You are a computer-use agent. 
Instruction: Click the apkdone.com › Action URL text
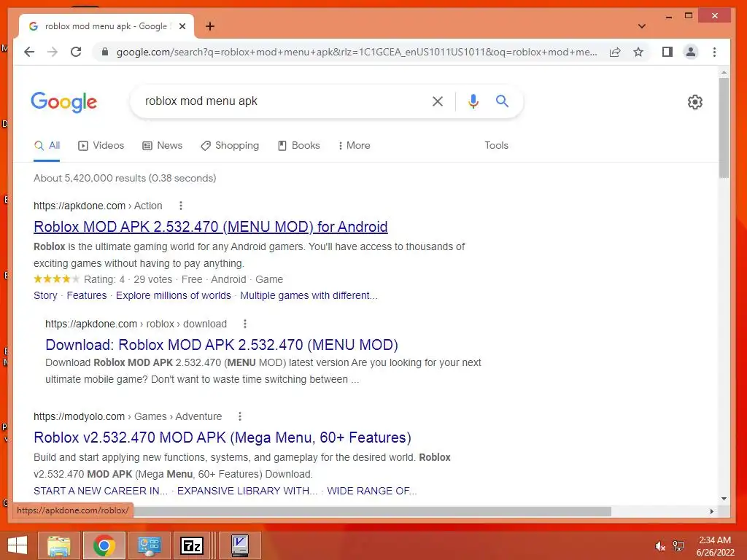98,206
